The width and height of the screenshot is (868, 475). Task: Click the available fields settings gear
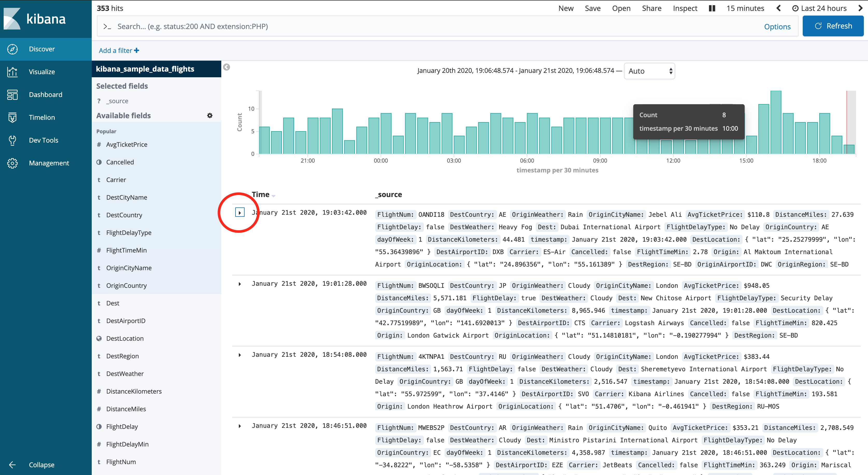(x=210, y=116)
